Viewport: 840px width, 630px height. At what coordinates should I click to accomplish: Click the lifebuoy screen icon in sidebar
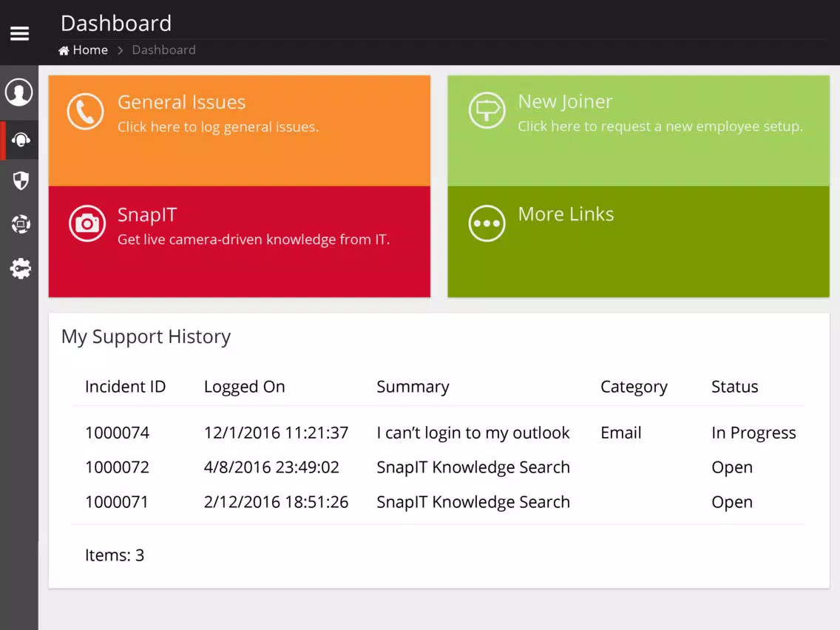21,224
